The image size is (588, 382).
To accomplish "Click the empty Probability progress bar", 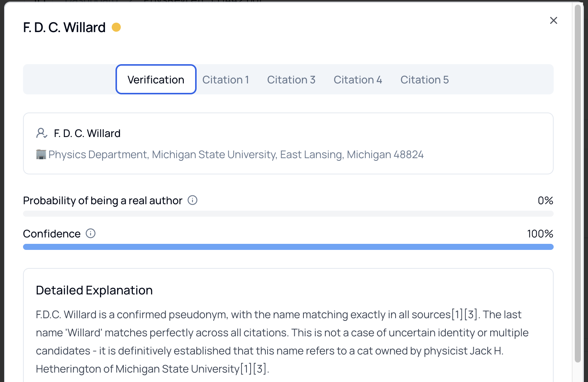I will pyautogui.click(x=288, y=214).
